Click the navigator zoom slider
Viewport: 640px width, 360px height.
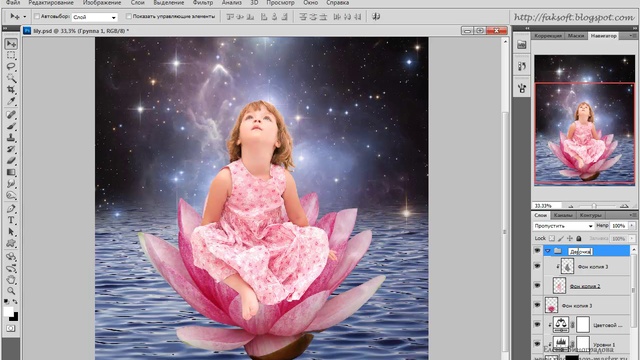(595, 206)
